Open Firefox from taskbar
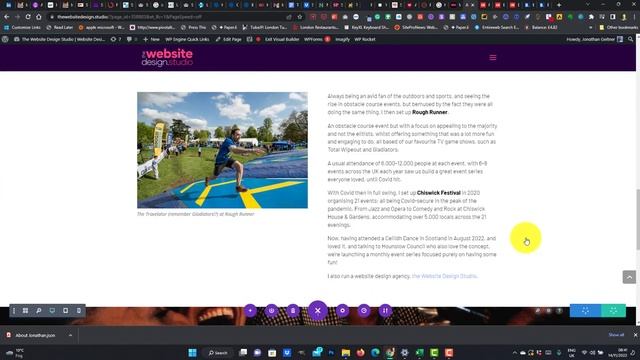The image size is (640, 360). [x=360, y=353]
